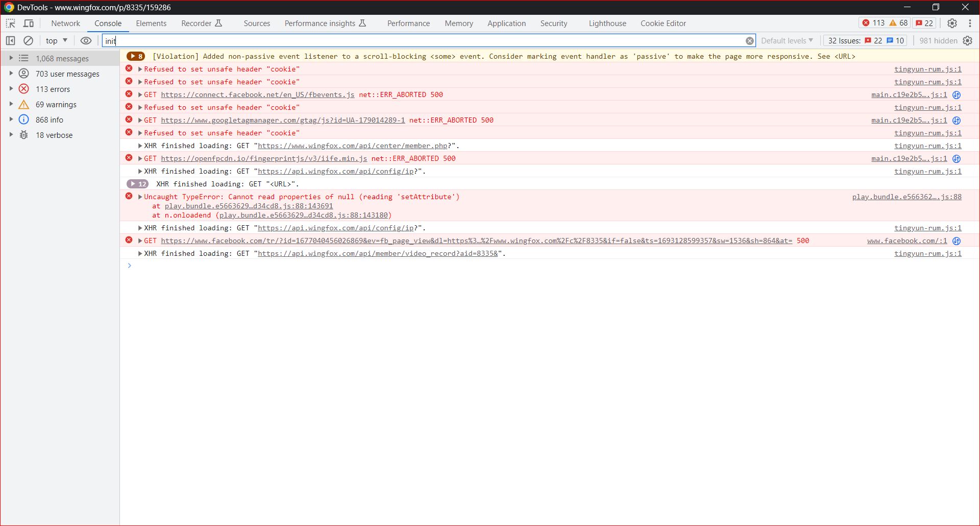
Task: Select the 69 warnings sidebar filter
Action: (x=60, y=105)
